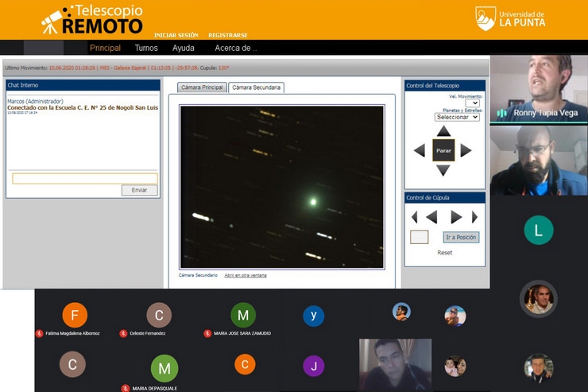Click the chat message input field
Viewport: 588px width, 392px height.
click(x=85, y=179)
